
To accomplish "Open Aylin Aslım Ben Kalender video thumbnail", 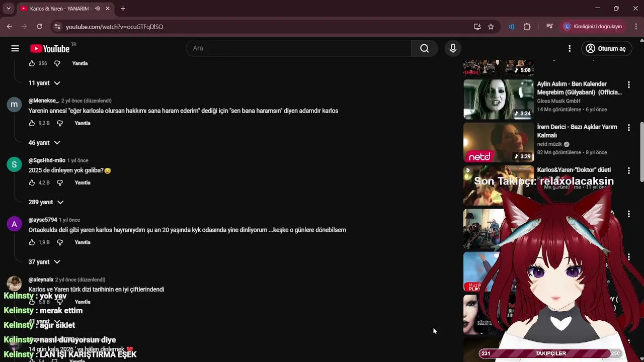I will 499,99.
